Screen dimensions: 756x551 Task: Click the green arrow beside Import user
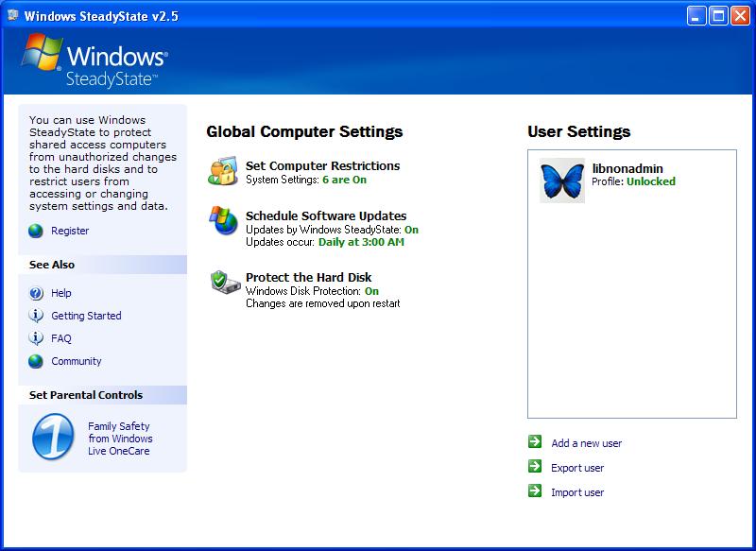tap(535, 491)
